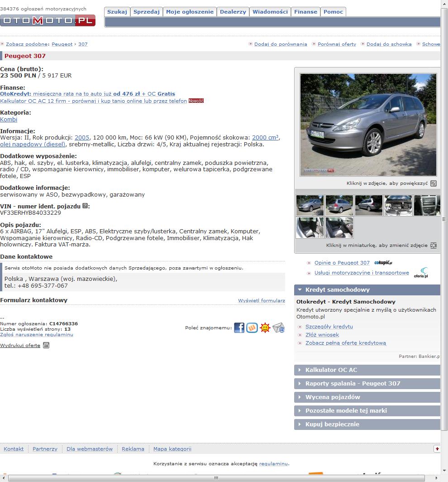Click the red scroll-to-top arrow icon
Viewport: 448px width, 482px height.
click(x=437, y=449)
